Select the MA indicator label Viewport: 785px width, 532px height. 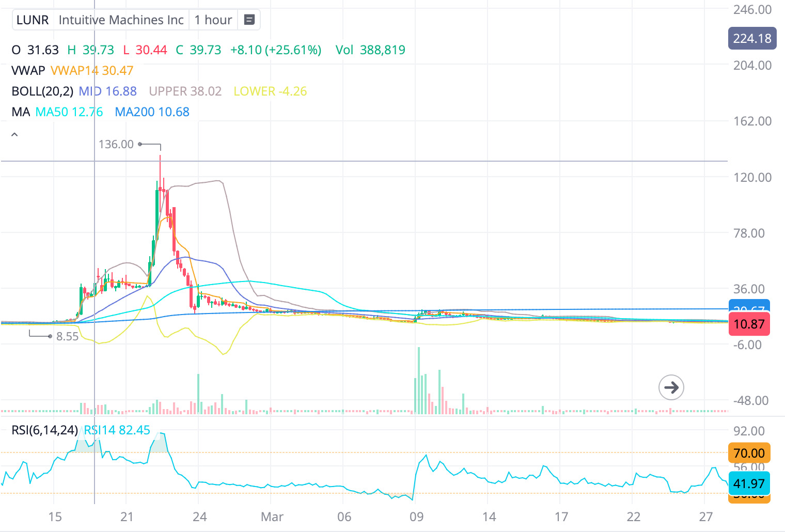point(21,112)
